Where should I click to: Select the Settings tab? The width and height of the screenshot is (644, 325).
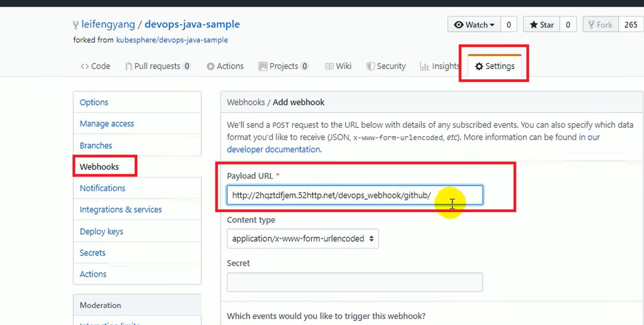pyautogui.click(x=495, y=66)
